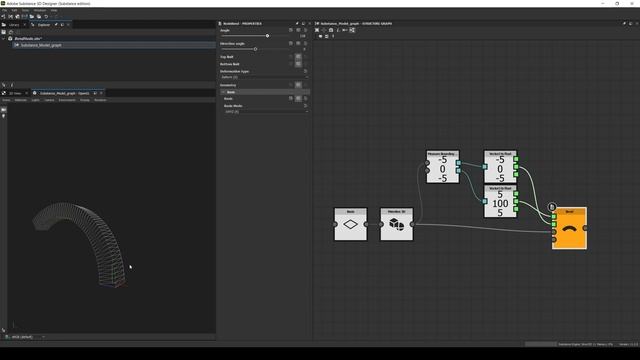Open the Environment menu in 3D view
Screen dimensions: 640x360
[x=67, y=100]
